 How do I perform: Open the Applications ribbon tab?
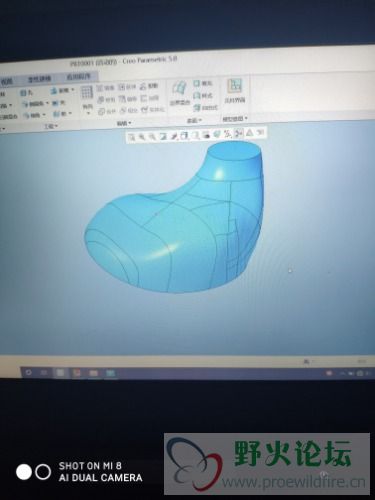(x=78, y=76)
